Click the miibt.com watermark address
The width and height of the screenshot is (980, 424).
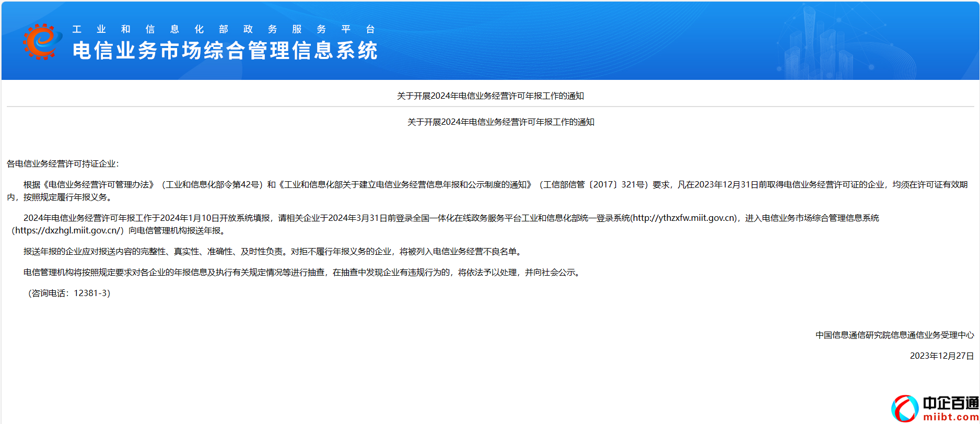[951, 417]
